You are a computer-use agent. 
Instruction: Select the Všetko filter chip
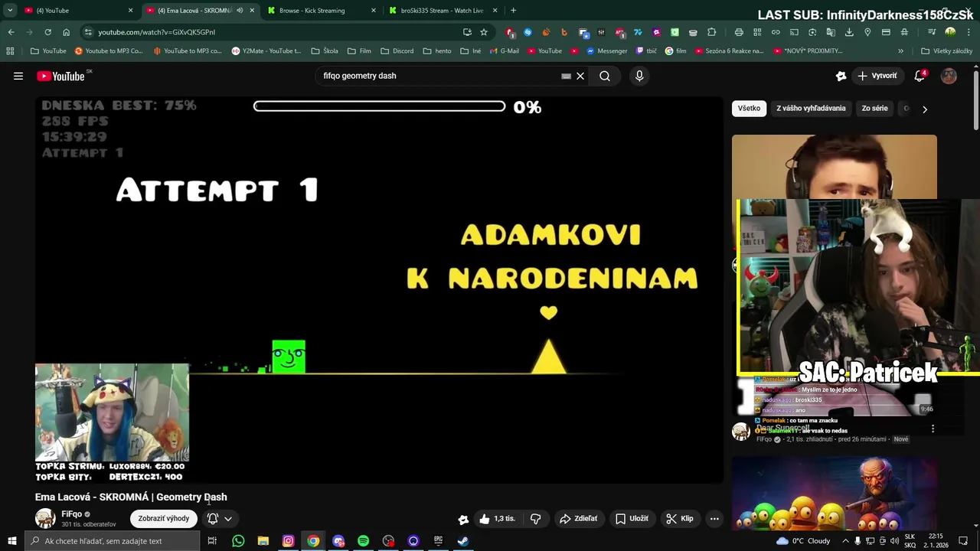tap(749, 108)
